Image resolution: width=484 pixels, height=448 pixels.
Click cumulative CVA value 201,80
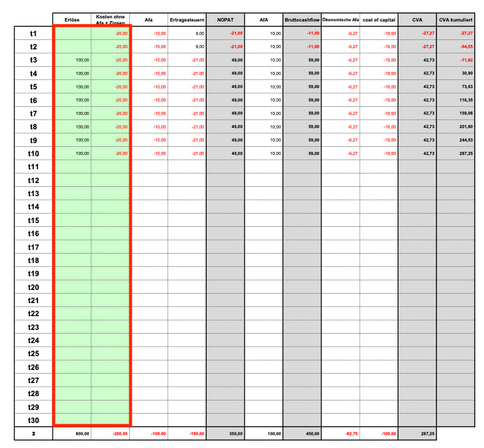(x=466, y=127)
